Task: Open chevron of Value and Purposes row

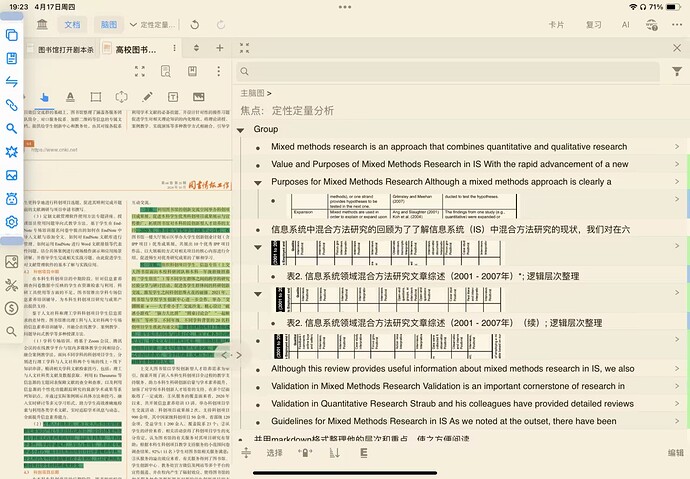Action: [677, 164]
